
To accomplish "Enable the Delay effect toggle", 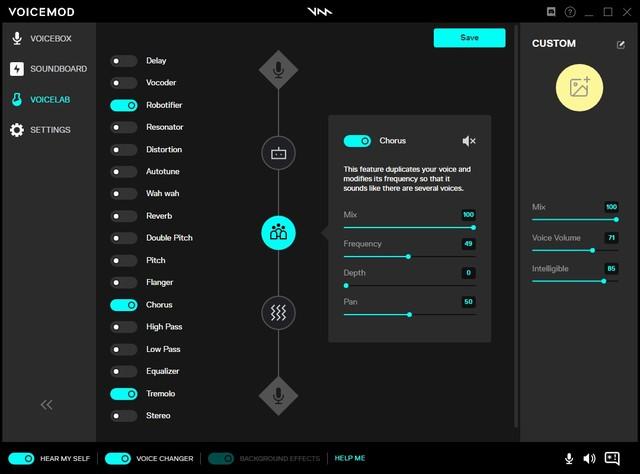I will [124, 61].
